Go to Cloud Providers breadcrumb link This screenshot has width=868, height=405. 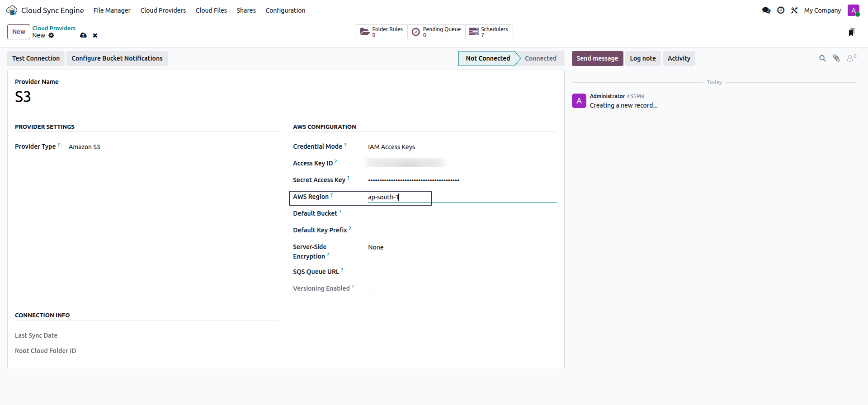pyautogui.click(x=54, y=28)
